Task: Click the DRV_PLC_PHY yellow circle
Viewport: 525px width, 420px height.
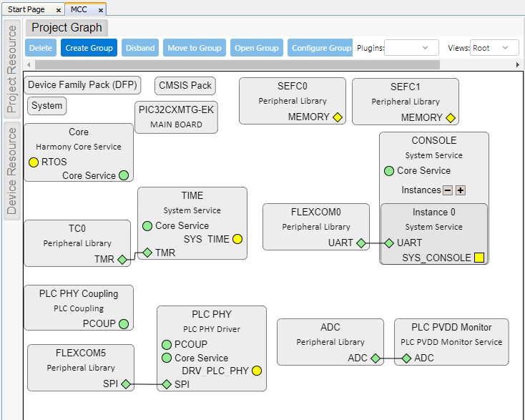Action: [x=257, y=371]
